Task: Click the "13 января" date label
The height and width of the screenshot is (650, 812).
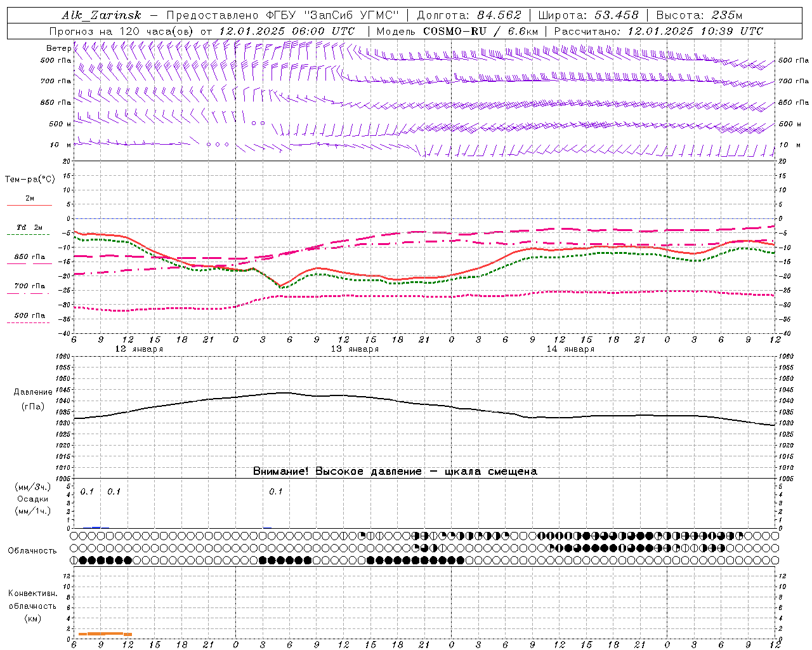Action: tap(355, 349)
